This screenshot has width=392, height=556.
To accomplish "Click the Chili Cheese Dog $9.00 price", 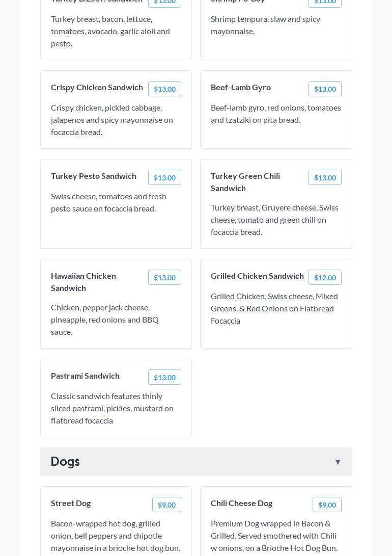I will click(327, 505).
